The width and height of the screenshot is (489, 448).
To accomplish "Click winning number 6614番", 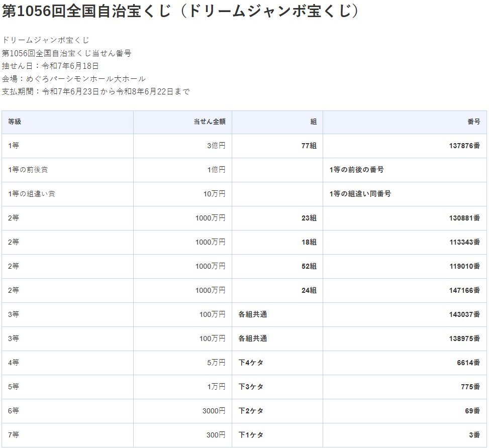I will click(x=468, y=363).
